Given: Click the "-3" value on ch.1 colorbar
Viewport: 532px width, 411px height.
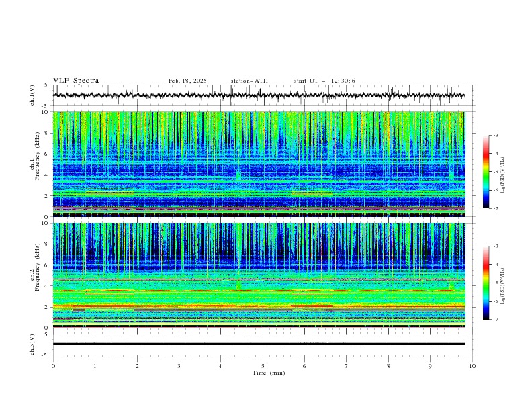Looking at the screenshot, I should tap(495, 135).
